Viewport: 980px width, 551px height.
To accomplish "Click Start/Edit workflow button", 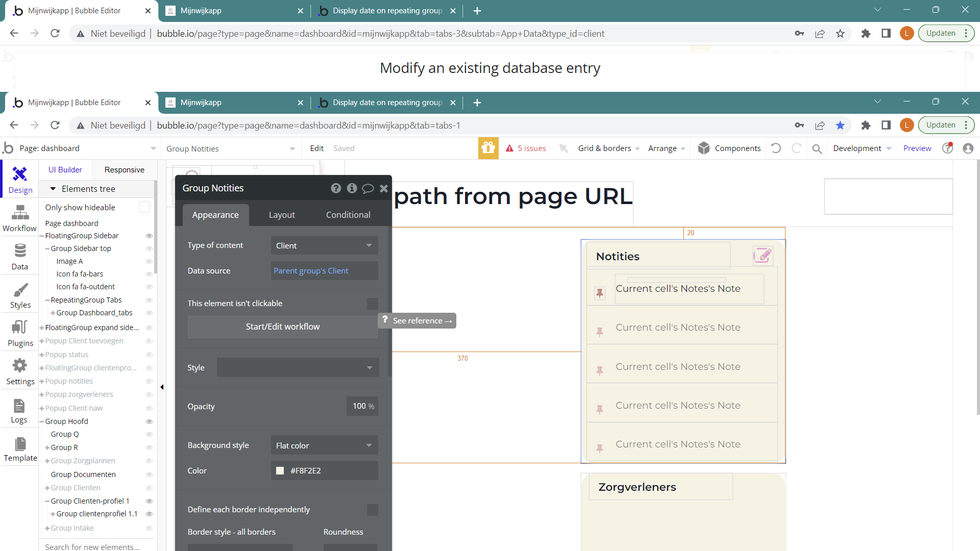I will (283, 327).
